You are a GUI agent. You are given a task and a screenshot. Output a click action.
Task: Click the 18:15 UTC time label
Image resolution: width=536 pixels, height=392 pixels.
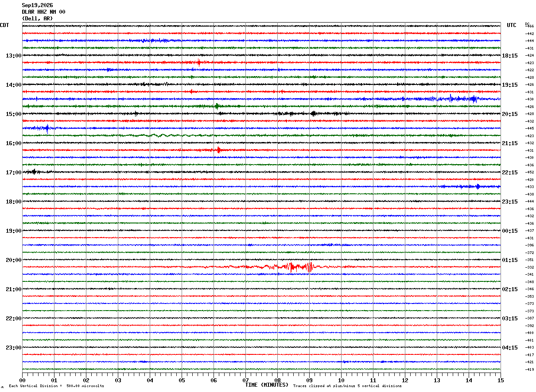[x=510, y=56]
